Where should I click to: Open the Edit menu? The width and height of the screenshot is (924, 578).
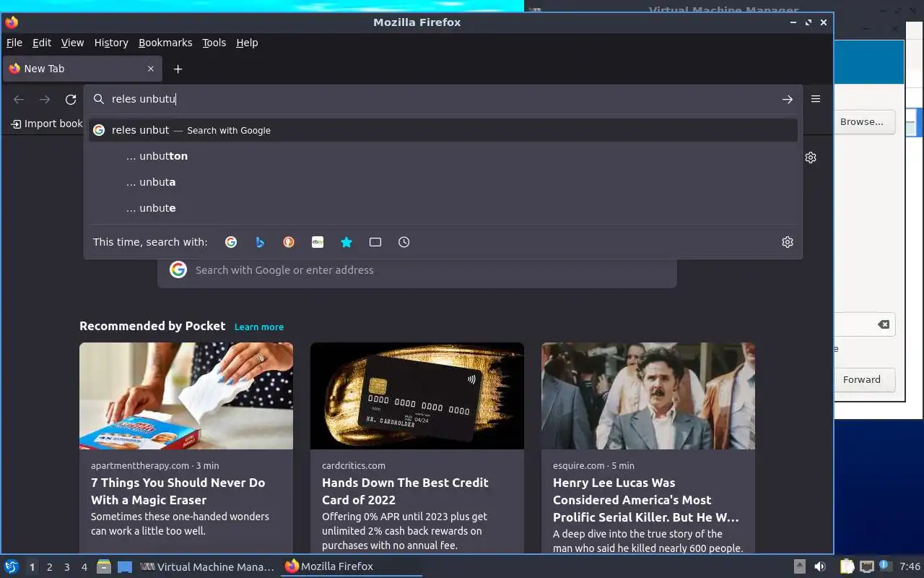42,43
